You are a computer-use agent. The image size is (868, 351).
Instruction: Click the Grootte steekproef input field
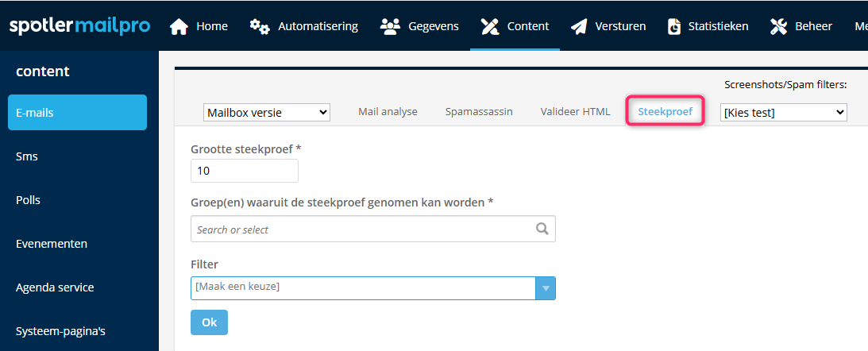point(245,171)
